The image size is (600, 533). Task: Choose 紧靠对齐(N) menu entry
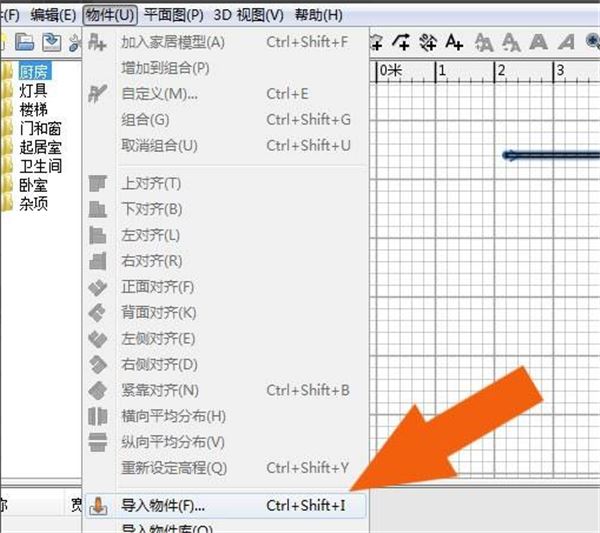225,390
